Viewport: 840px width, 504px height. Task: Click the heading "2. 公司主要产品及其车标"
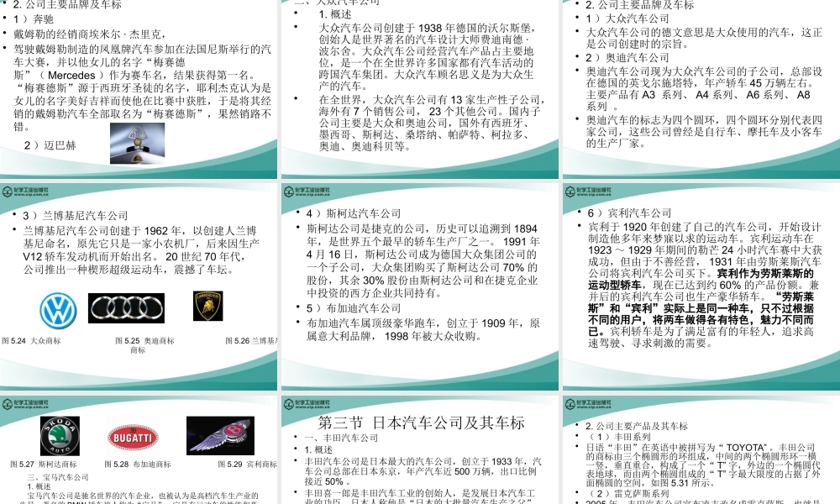637,427
